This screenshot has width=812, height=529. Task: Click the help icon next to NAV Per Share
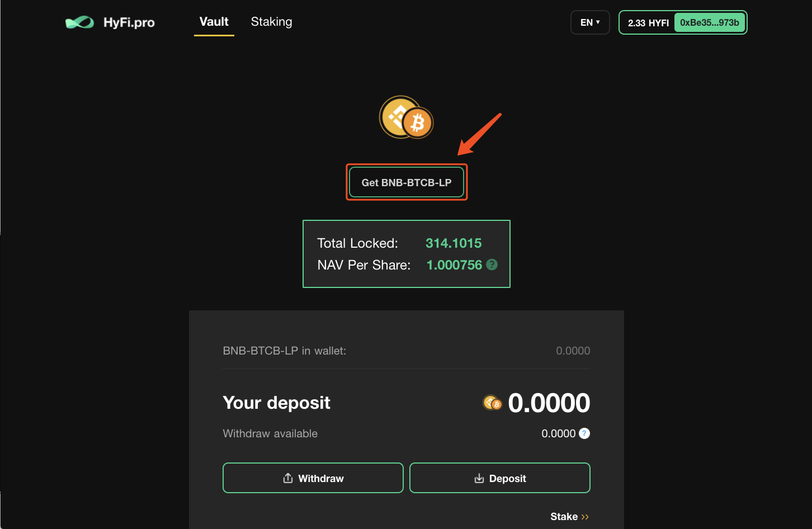coord(492,264)
